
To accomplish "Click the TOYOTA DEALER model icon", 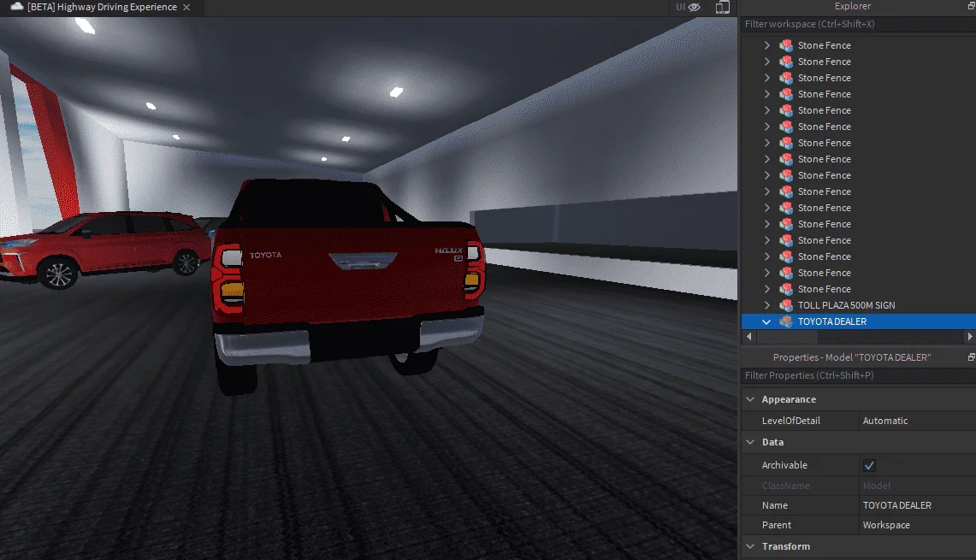I will pyautogui.click(x=786, y=321).
